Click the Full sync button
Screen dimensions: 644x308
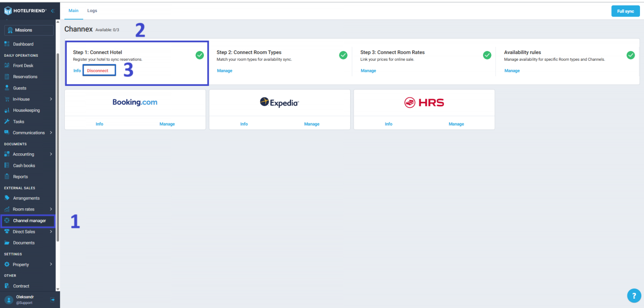(x=625, y=11)
